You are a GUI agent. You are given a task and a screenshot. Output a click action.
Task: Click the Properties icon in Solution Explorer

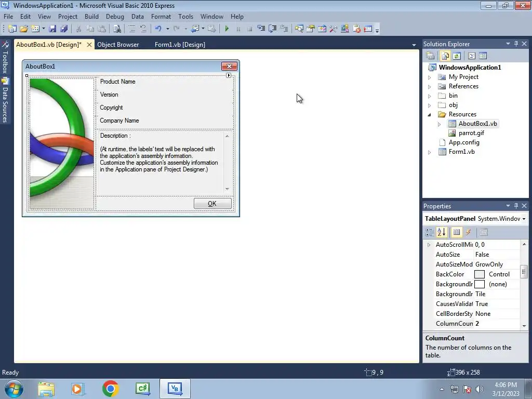coord(430,56)
